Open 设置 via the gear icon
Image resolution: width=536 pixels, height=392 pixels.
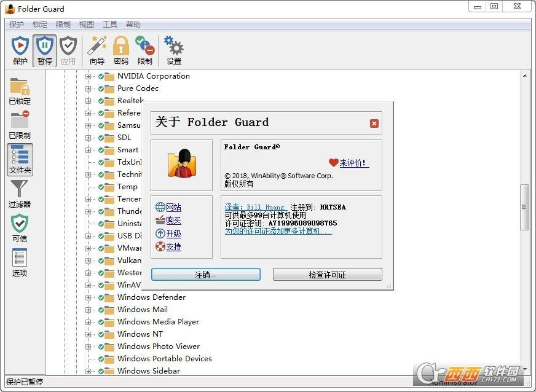pyautogui.click(x=173, y=49)
